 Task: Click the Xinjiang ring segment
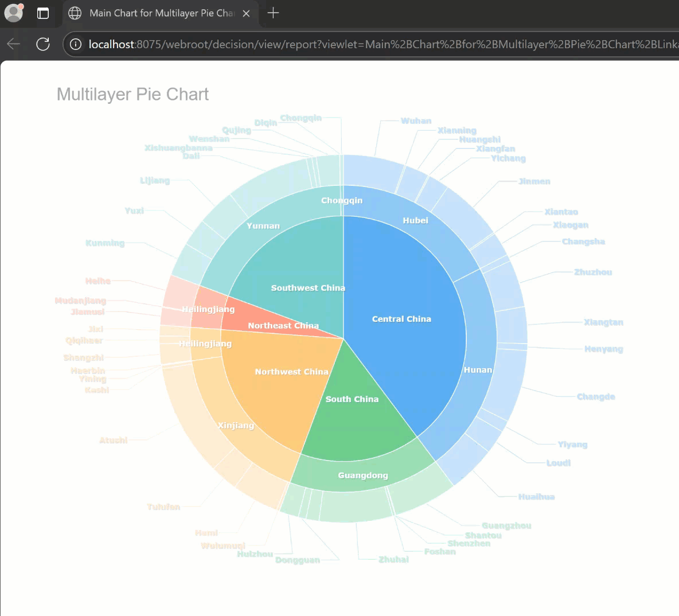pyautogui.click(x=236, y=426)
